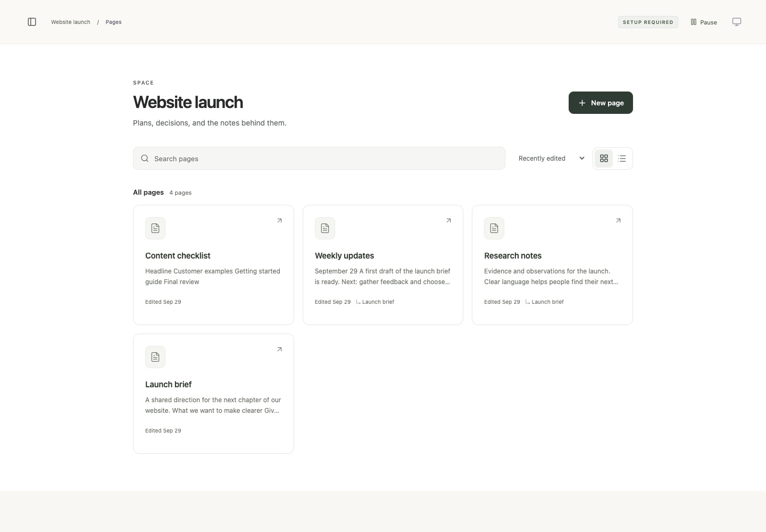Go to Website launch breadcrumb
The width and height of the screenshot is (766, 532).
coord(71,22)
